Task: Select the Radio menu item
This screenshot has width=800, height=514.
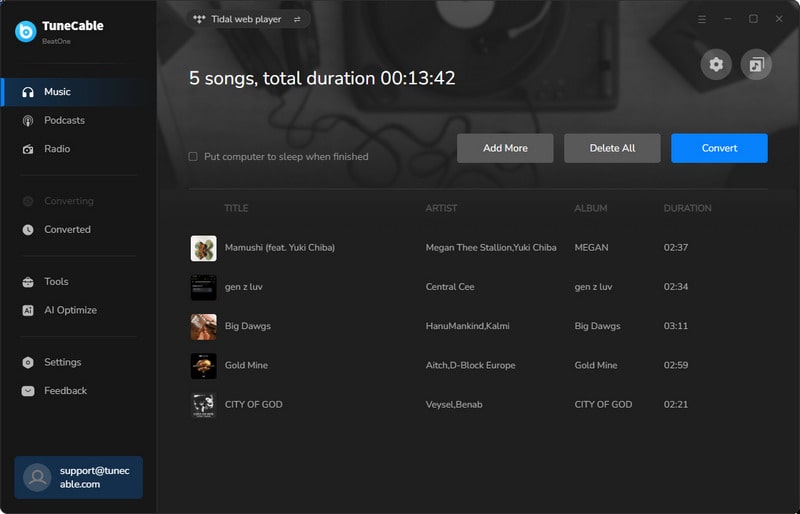Action: (57, 149)
